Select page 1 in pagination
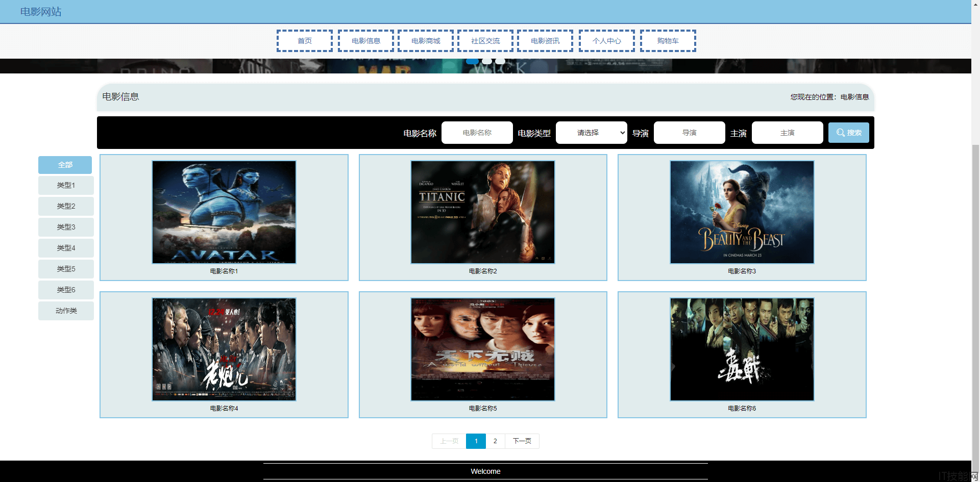 point(476,441)
